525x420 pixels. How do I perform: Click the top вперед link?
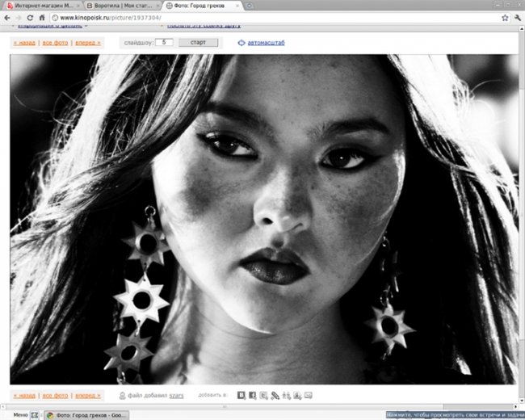[87, 43]
